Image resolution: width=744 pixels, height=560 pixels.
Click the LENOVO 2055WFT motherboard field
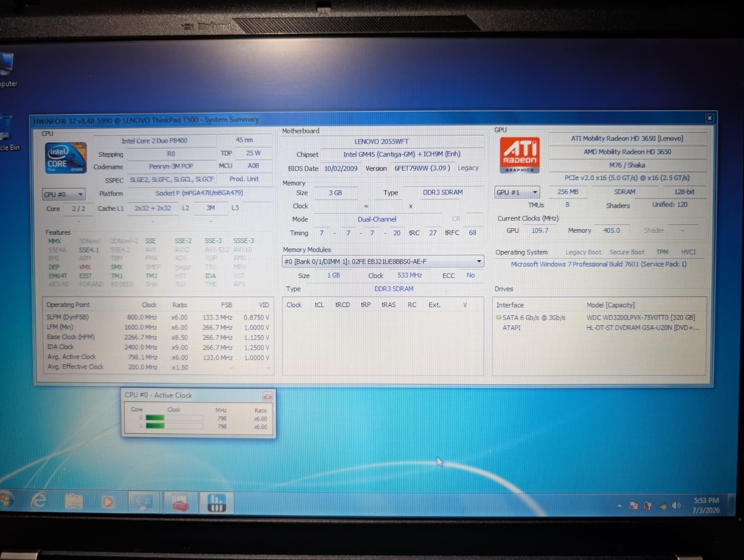coord(381,141)
